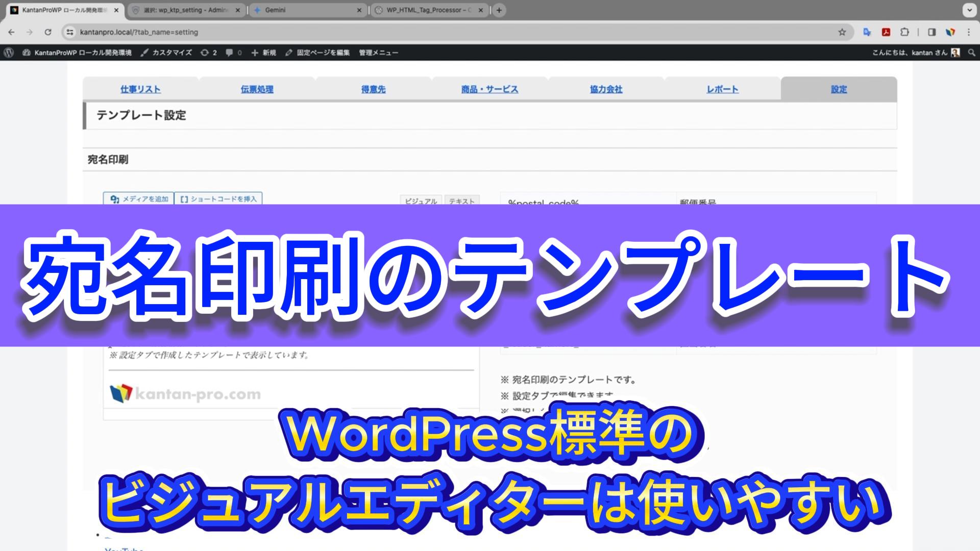
Task: Select the 設定 tab
Action: tap(839, 89)
